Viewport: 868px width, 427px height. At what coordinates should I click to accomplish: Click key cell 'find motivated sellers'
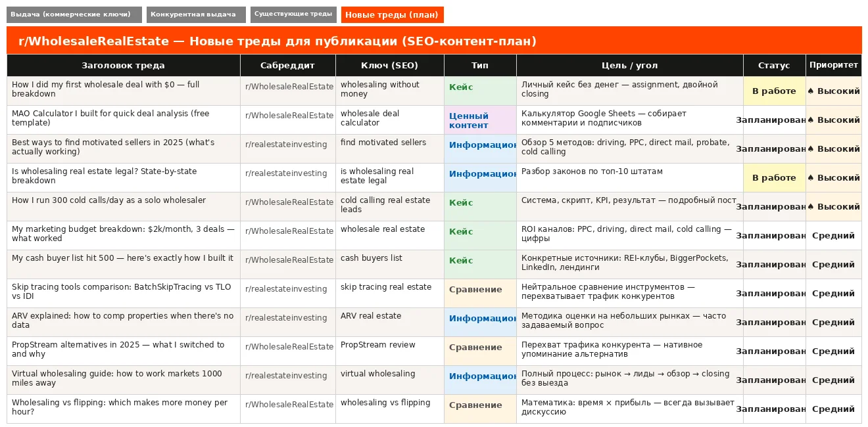pyautogui.click(x=390, y=149)
